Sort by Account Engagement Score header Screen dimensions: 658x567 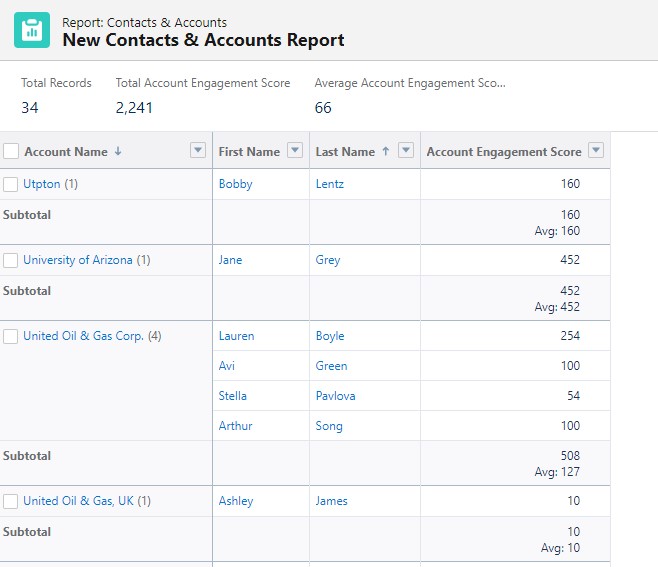pos(504,152)
